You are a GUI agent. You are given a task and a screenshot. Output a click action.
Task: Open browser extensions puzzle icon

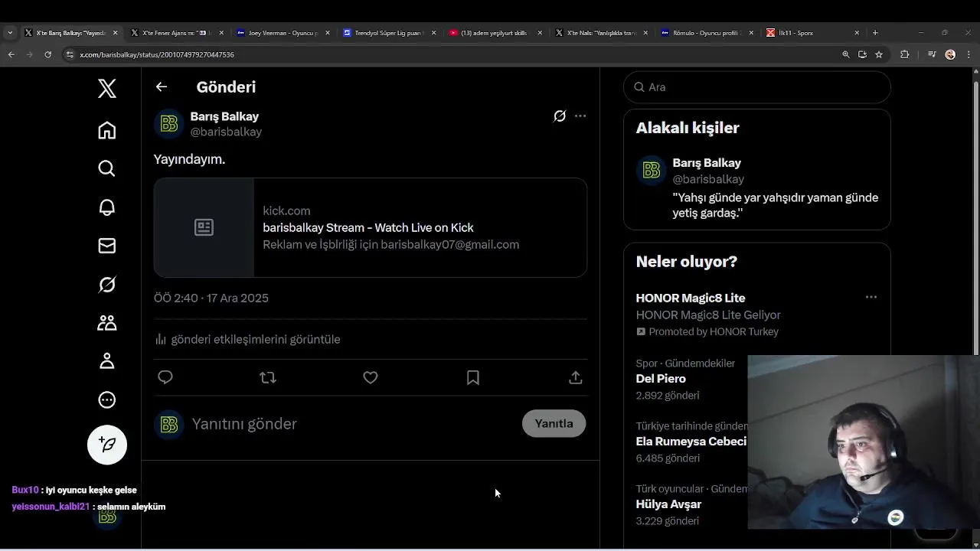click(x=904, y=54)
